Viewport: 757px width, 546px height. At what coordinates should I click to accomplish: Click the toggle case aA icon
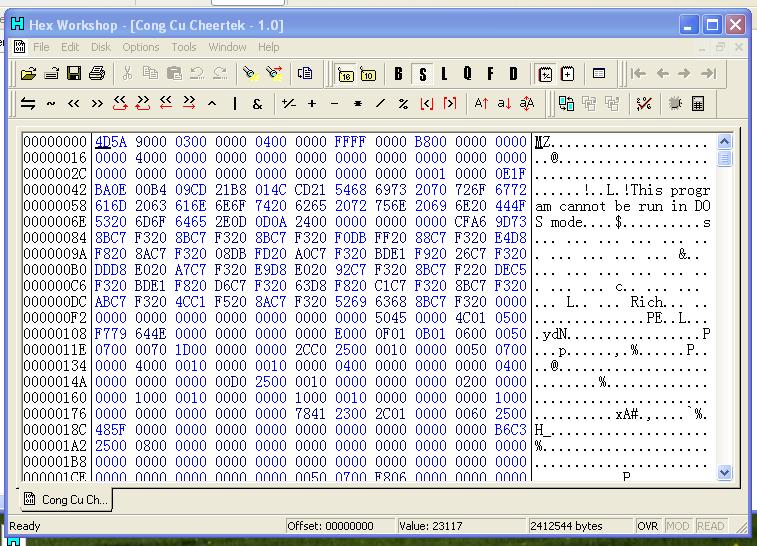pos(527,103)
